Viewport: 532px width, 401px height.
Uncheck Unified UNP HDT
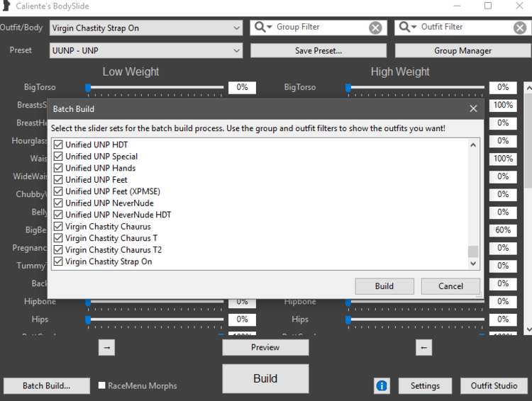pos(58,145)
